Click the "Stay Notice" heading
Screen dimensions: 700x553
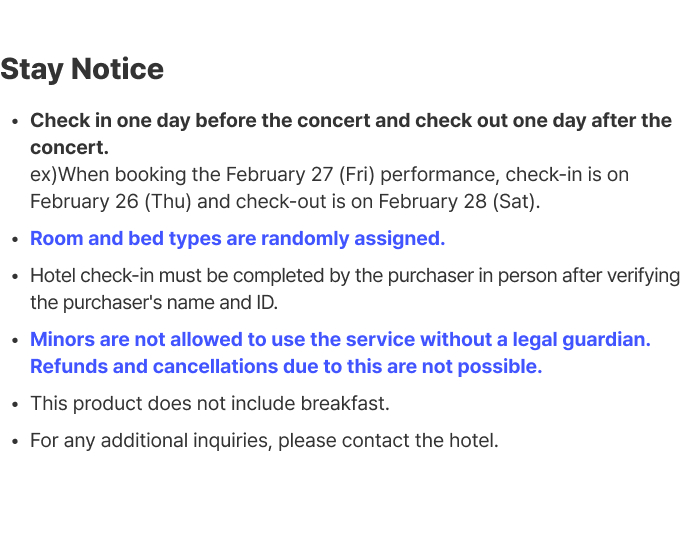coord(82,69)
